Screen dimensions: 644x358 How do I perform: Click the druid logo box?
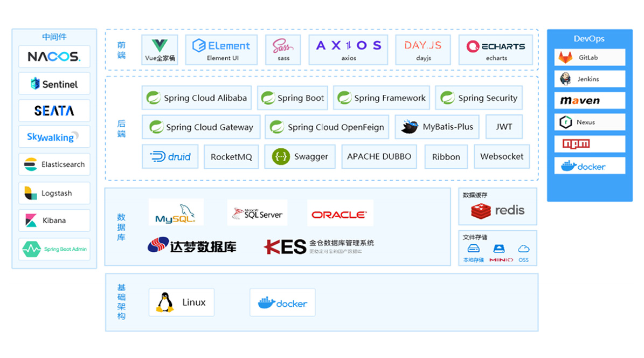pyautogui.click(x=170, y=156)
